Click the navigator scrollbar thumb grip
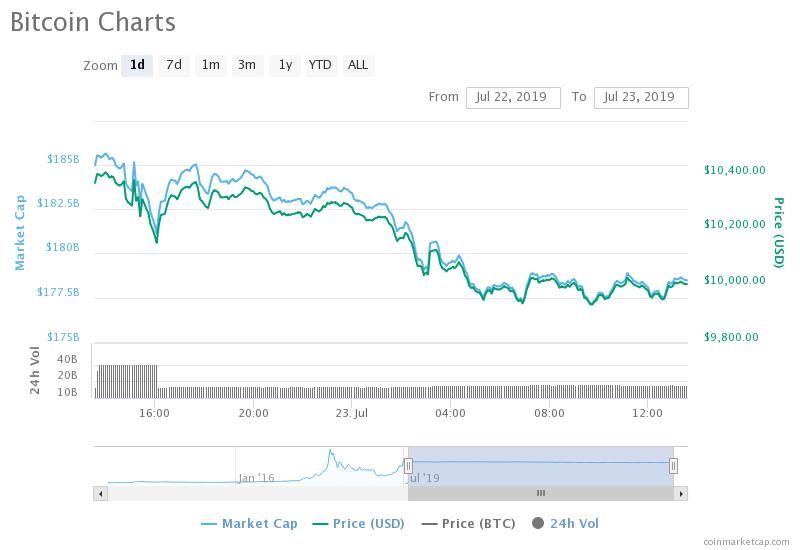Image resolution: width=800 pixels, height=550 pixels. (541, 493)
